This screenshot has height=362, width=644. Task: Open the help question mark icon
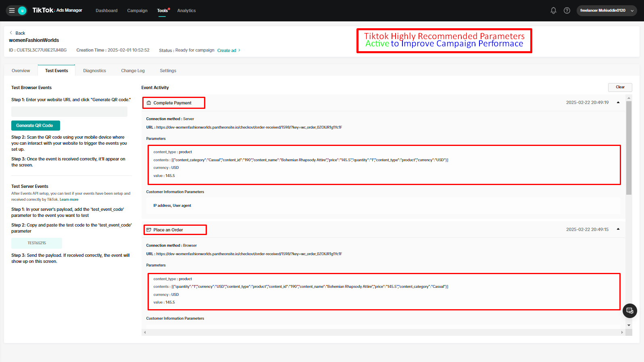[x=567, y=10]
